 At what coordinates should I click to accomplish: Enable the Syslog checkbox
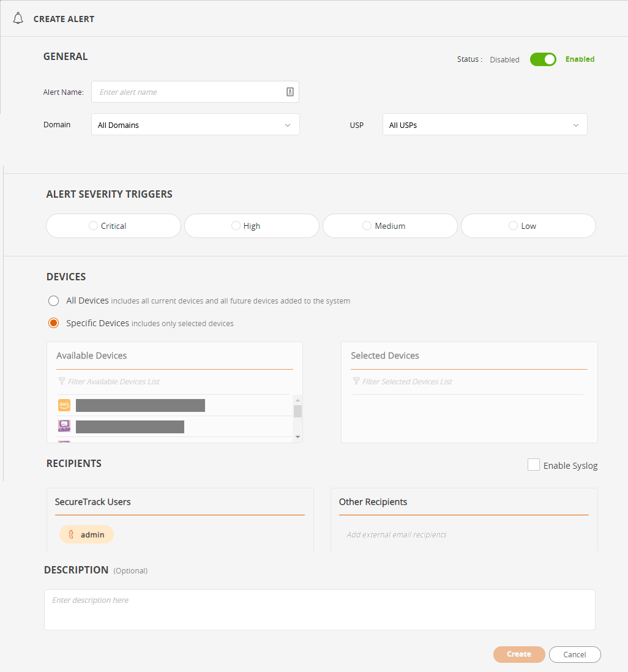tap(533, 465)
